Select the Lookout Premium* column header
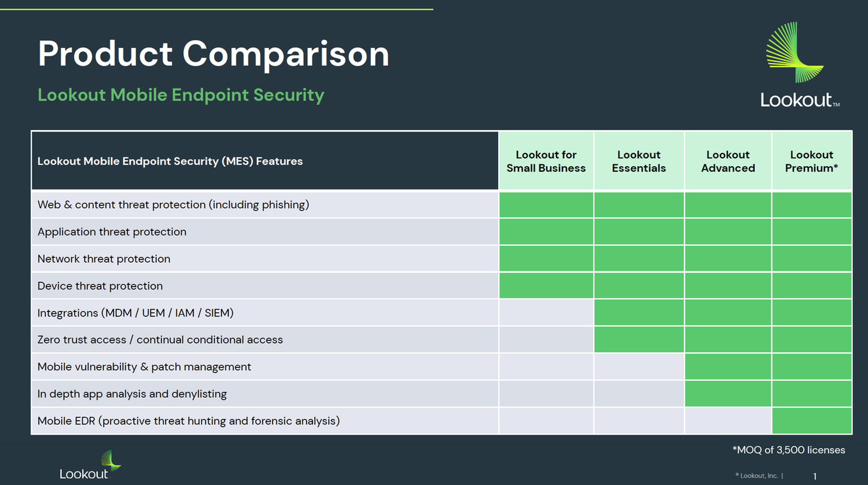 812,161
